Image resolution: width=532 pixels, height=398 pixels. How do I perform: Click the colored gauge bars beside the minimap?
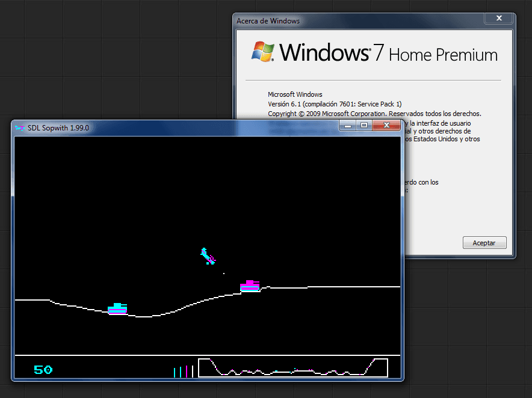[183, 372]
